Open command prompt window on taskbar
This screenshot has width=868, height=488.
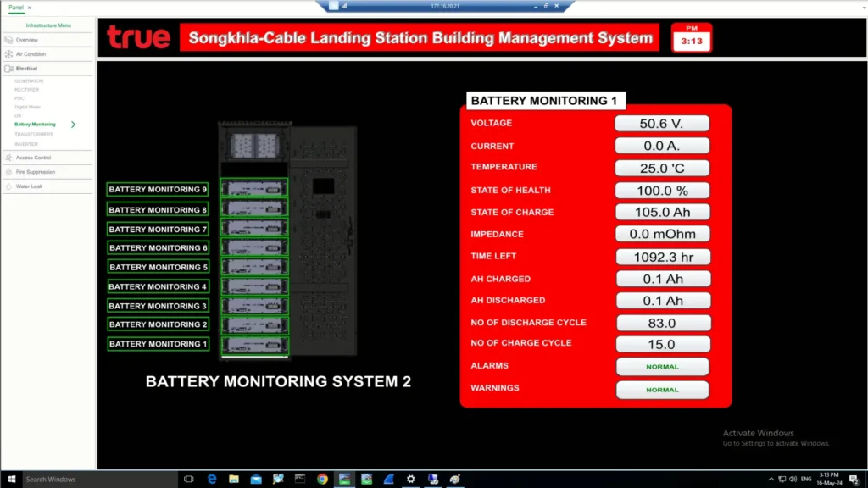pyautogui.click(x=300, y=480)
